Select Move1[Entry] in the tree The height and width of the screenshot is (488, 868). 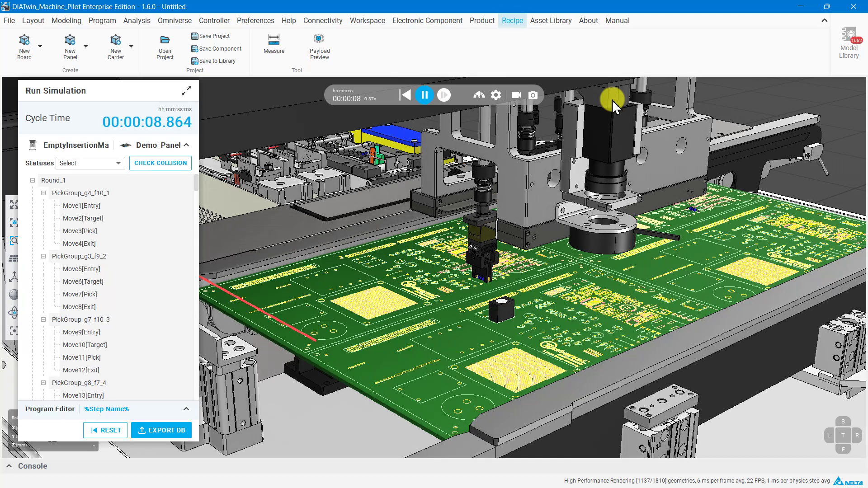point(81,206)
